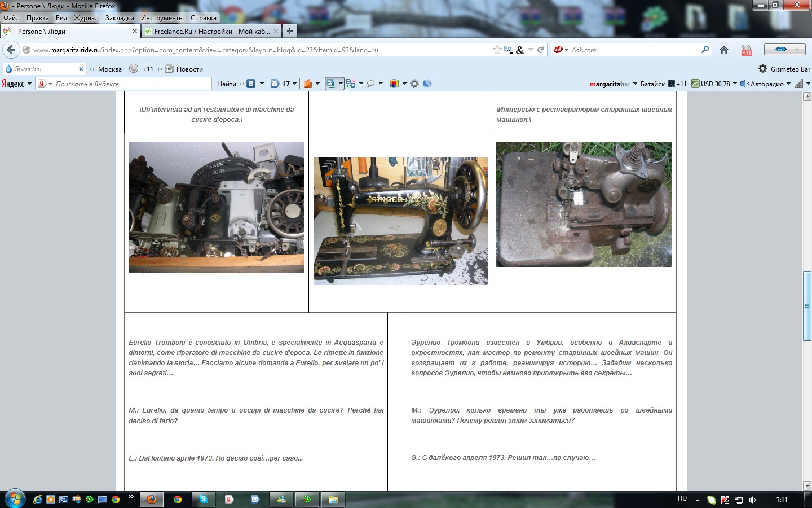Go to the Firefox home page icon

point(724,50)
